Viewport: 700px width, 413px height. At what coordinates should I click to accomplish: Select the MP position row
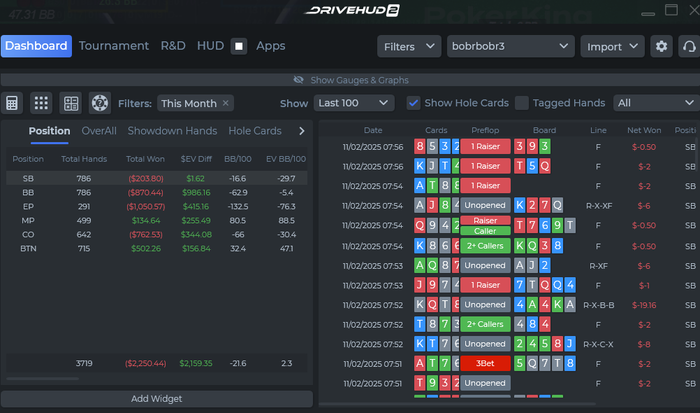(157, 221)
